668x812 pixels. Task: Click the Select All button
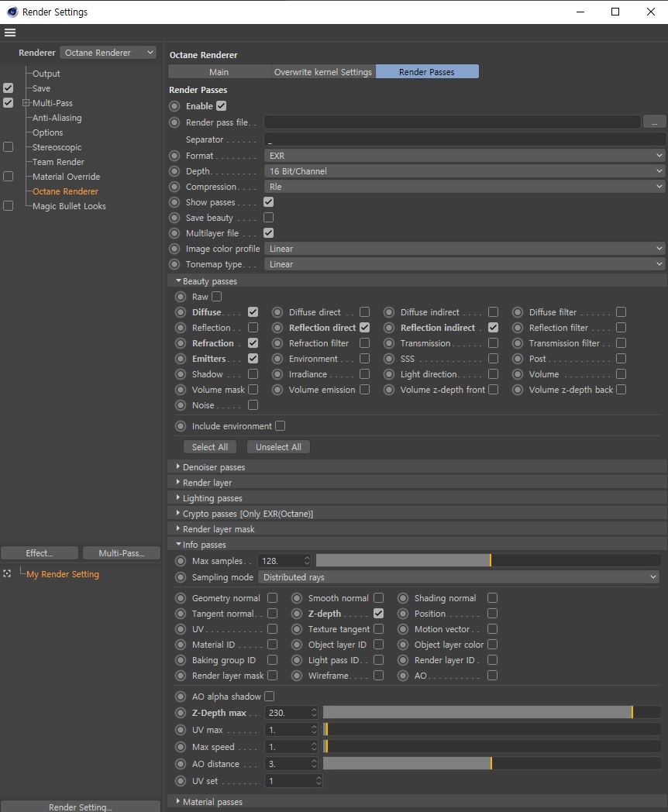point(210,447)
